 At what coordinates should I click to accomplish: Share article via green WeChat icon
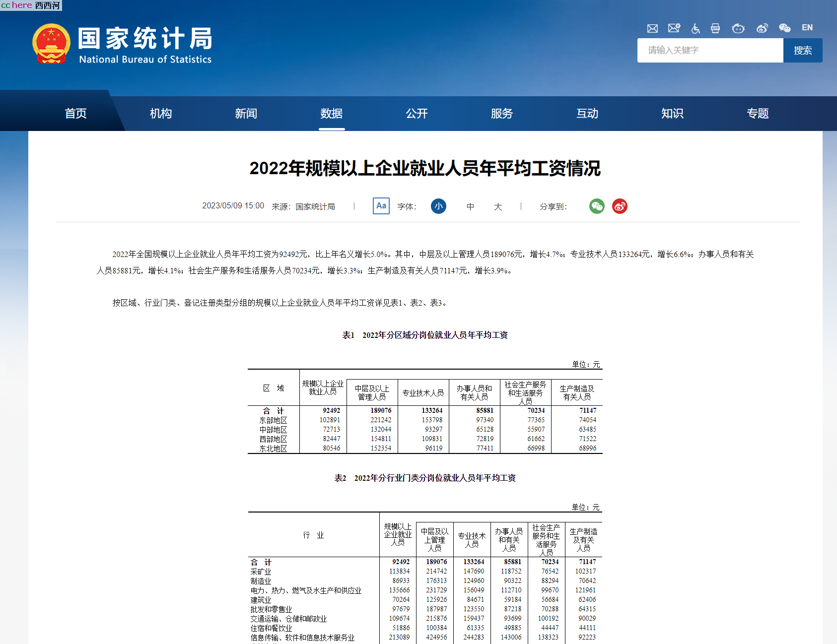pyautogui.click(x=597, y=206)
